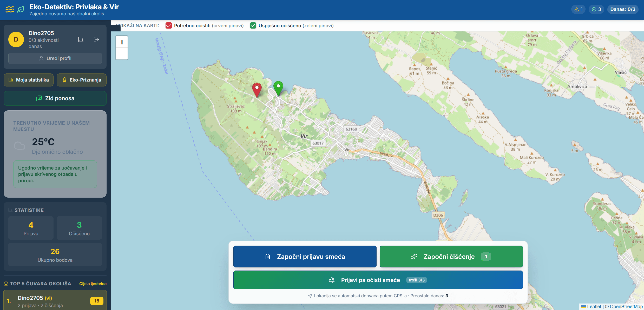
Task: Click the Dino2705 username in profile card
Action: click(41, 33)
